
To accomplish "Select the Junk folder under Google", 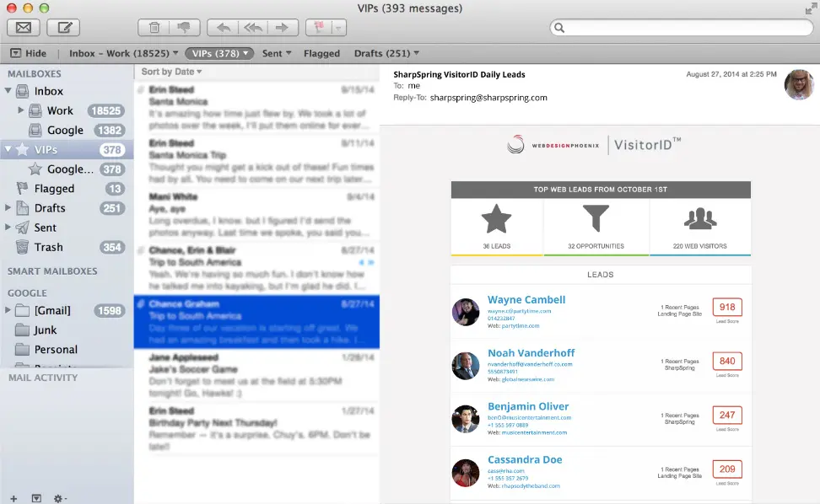I will point(67,330).
